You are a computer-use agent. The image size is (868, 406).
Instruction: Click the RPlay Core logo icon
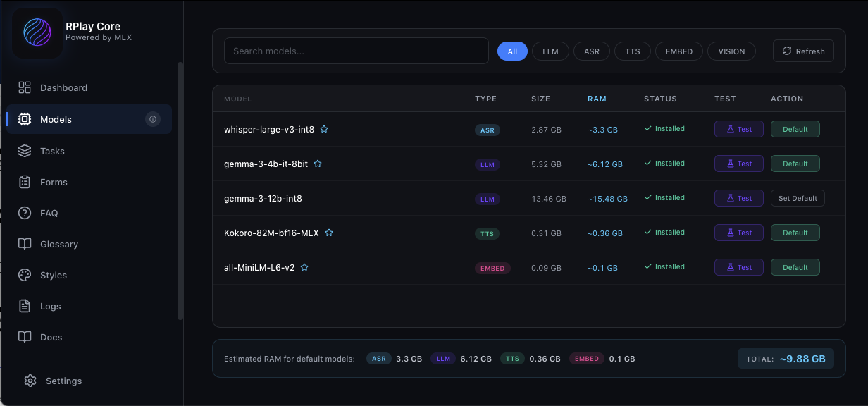[x=37, y=32]
